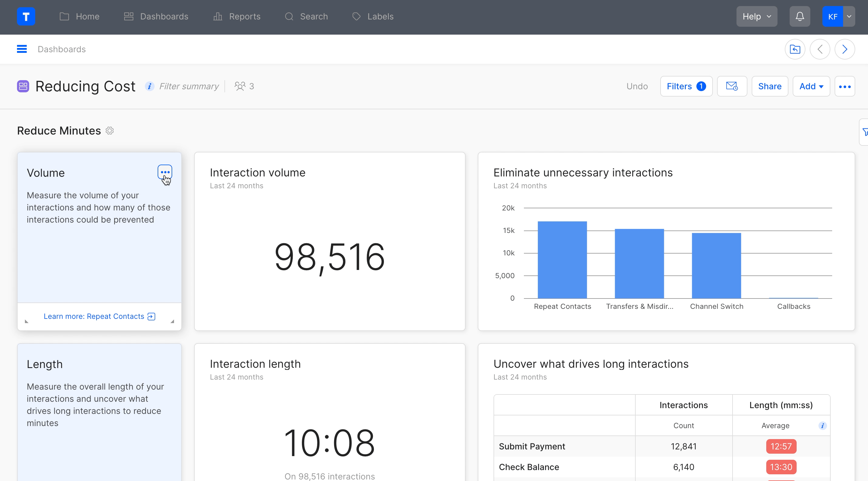This screenshot has height=481, width=868.
Task: Open the notifications bell
Action: coord(800,16)
